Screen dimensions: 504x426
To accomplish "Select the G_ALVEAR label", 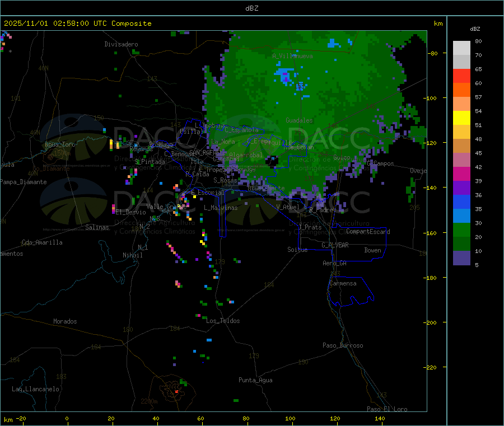I will coord(335,245).
